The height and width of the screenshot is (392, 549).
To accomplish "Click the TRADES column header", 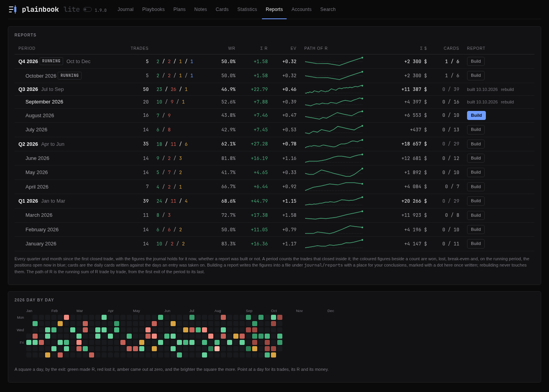I will (140, 49).
